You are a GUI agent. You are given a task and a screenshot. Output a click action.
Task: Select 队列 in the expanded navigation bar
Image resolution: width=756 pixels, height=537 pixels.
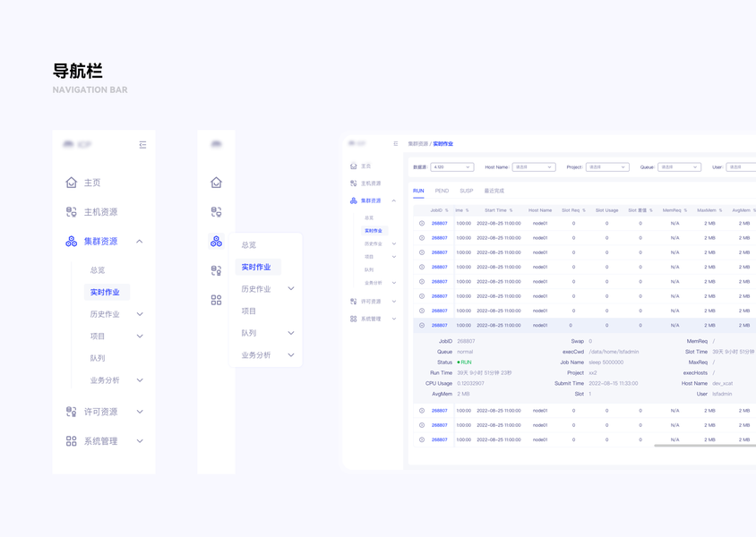98,358
